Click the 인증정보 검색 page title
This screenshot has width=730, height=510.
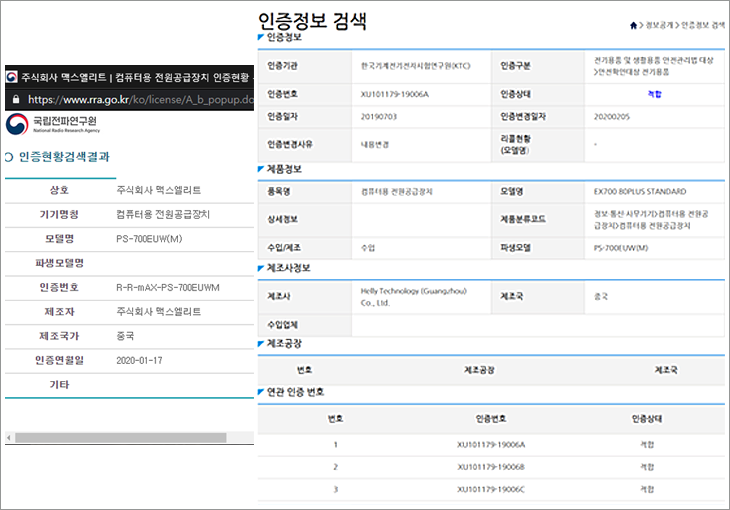312,20
